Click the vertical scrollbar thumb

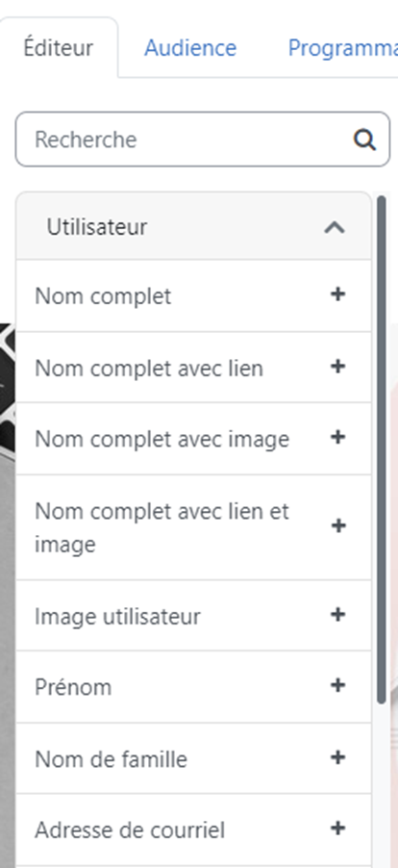[381, 449]
